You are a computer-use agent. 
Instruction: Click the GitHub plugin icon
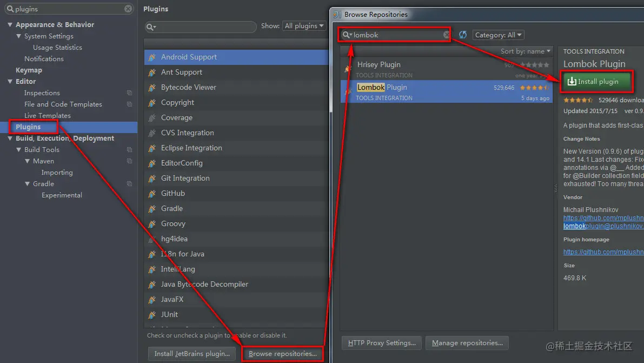point(152,194)
